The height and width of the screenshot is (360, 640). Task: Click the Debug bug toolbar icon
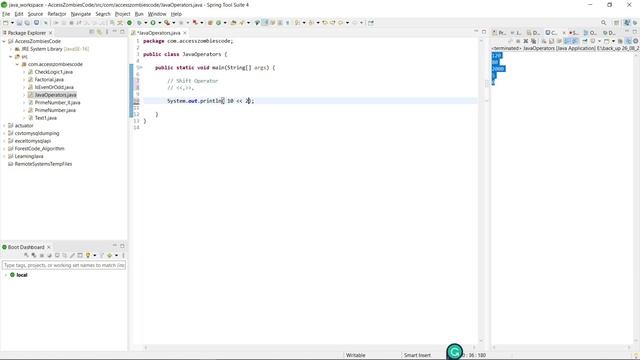[x=139, y=23]
